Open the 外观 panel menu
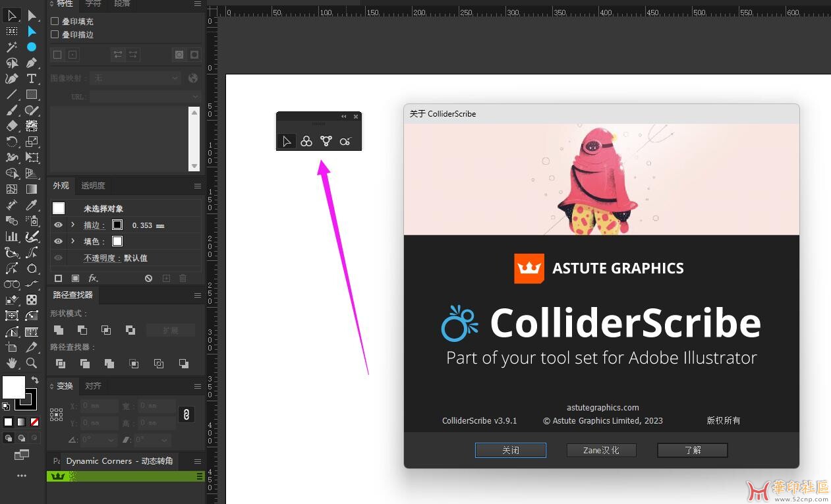This screenshot has height=504, width=831. (197, 186)
